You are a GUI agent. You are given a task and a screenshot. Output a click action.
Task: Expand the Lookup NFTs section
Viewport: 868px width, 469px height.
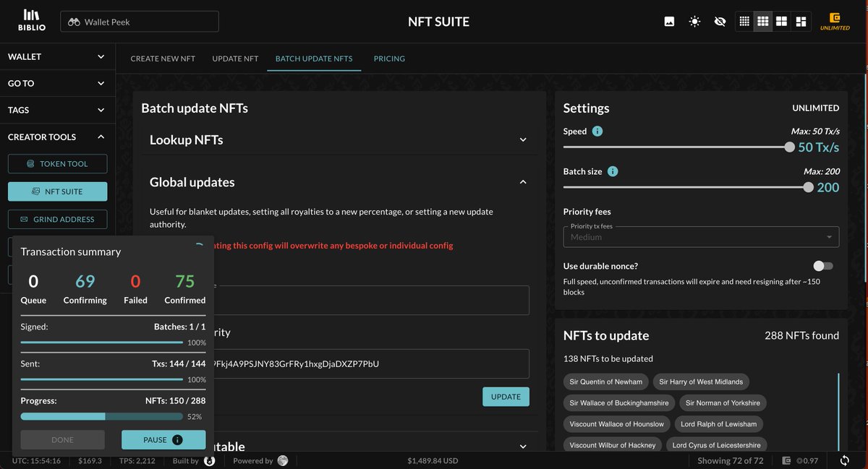point(522,139)
